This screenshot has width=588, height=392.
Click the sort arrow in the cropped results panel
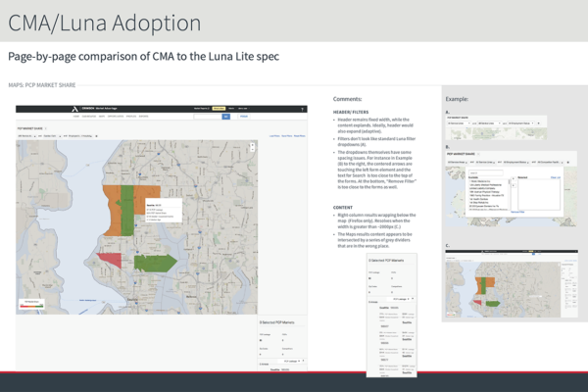point(413,299)
